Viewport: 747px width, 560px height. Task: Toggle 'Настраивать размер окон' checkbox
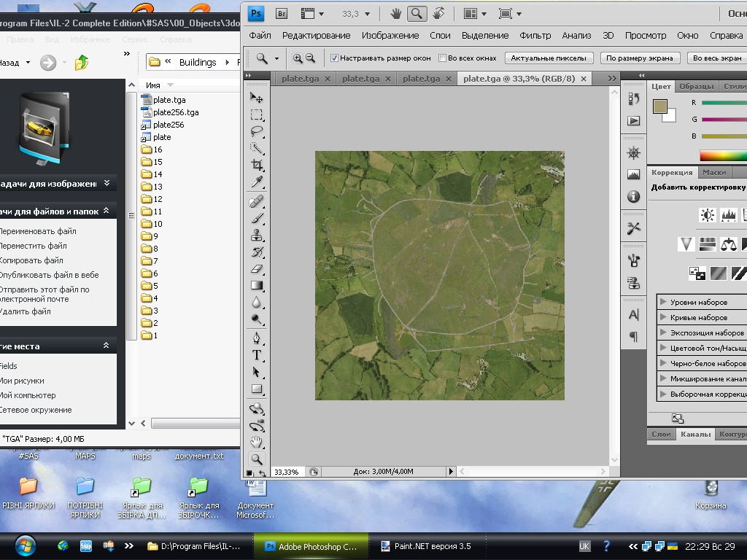[x=335, y=58]
